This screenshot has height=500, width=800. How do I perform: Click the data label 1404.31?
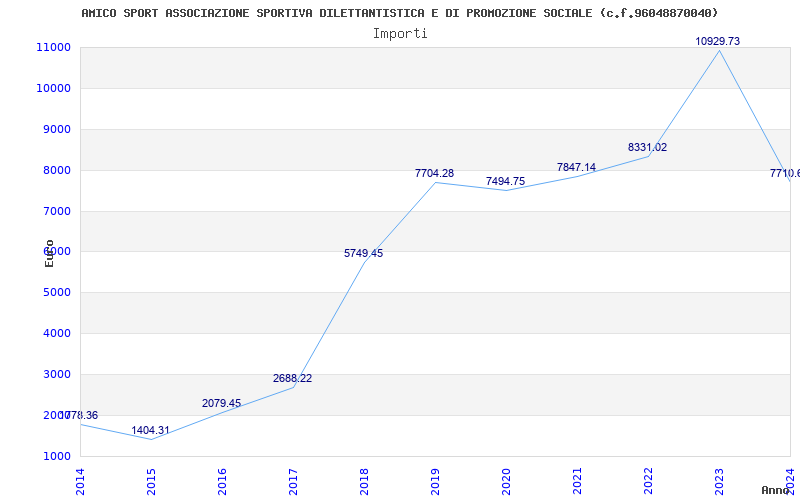tap(151, 431)
